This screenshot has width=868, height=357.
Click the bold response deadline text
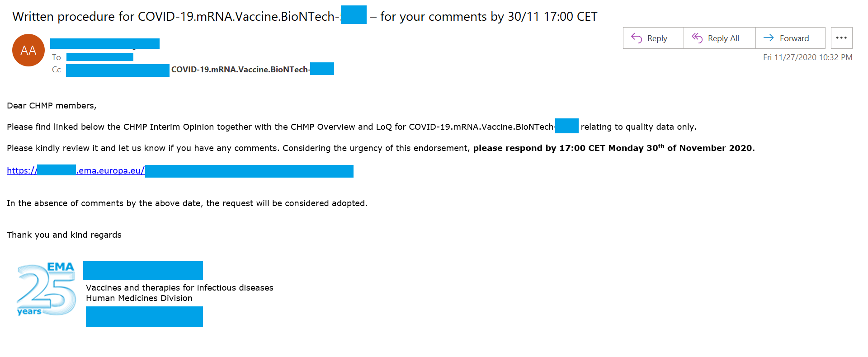pos(613,148)
